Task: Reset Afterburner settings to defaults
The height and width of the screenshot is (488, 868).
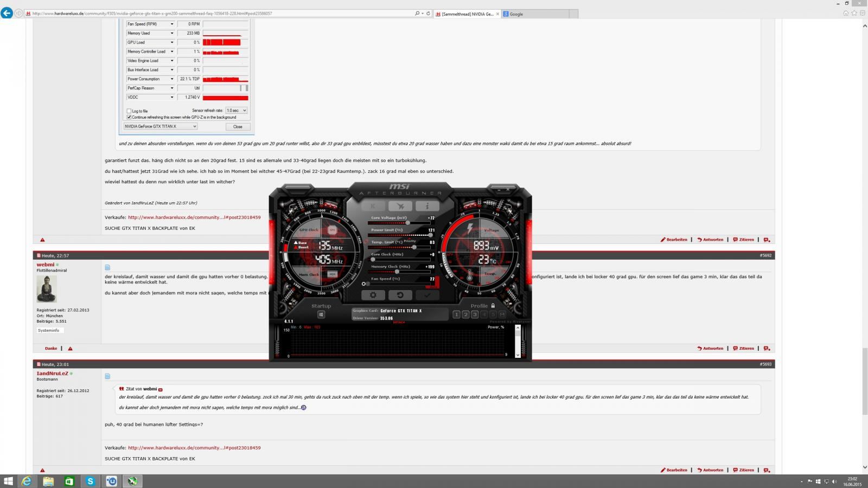Action: click(400, 295)
